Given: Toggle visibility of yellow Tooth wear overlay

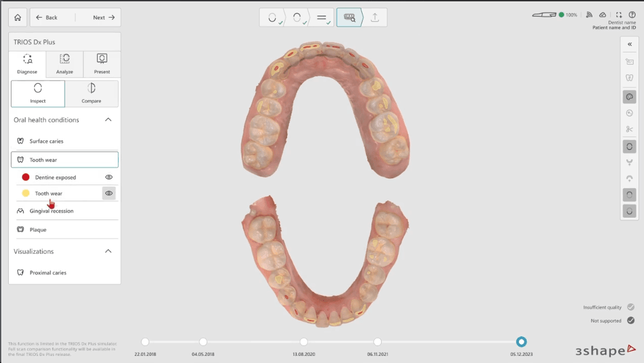Looking at the screenshot, I should [x=109, y=193].
